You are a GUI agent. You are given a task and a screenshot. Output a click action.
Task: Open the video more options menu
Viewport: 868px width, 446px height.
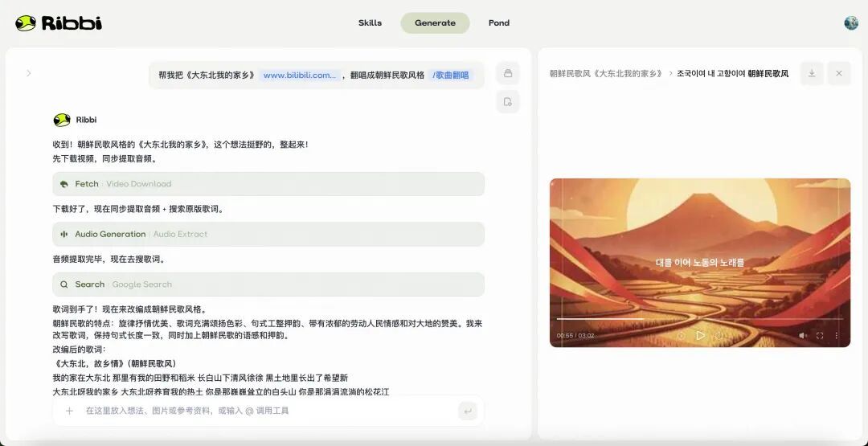pyautogui.click(x=837, y=335)
